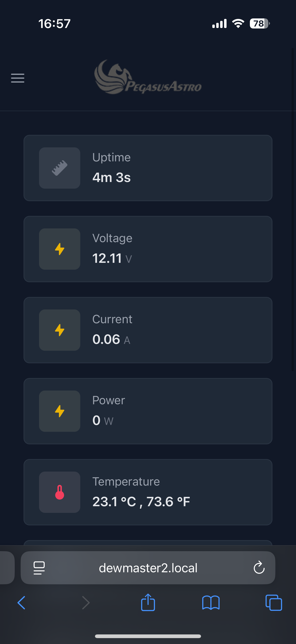The width and height of the screenshot is (296, 644).
Task: Open the Safari share sheet
Action: click(x=148, y=602)
